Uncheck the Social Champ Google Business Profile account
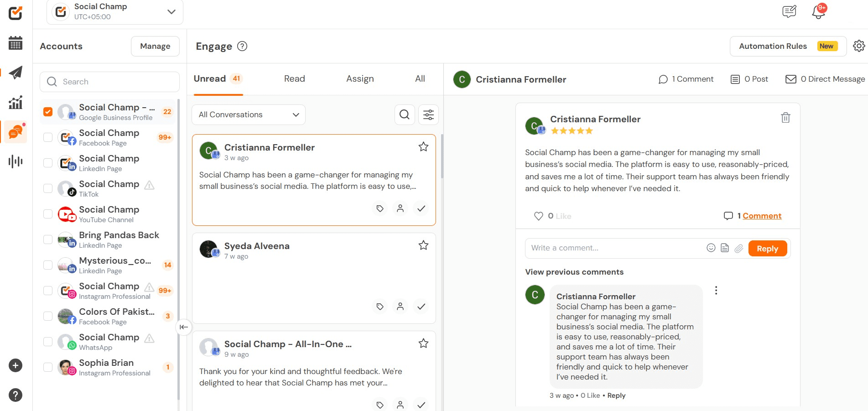 click(x=47, y=111)
